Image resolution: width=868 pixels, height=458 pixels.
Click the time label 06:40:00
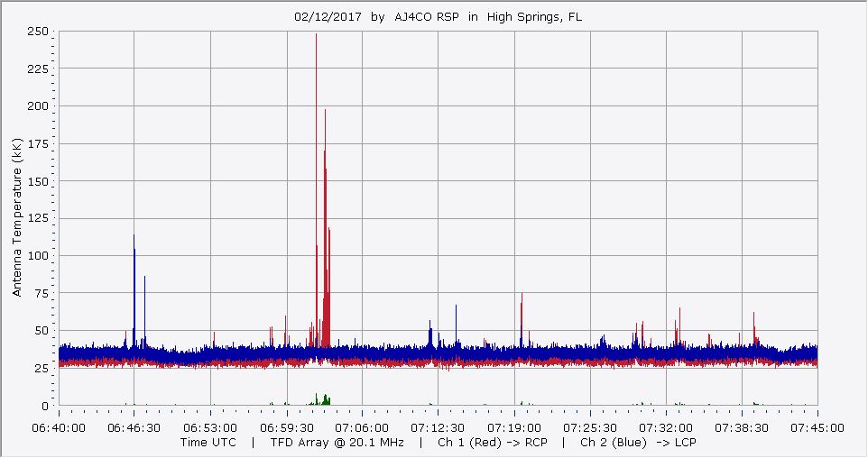(60, 428)
